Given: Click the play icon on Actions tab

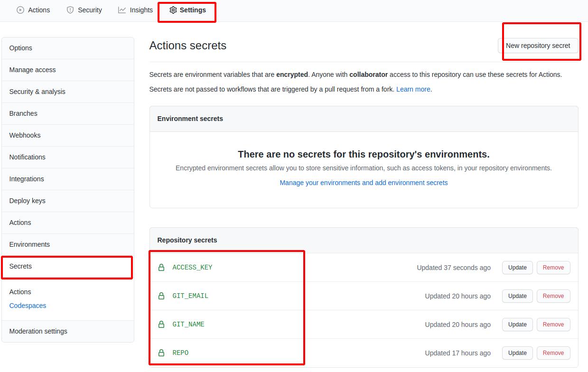Looking at the screenshot, I should [x=20, y=10].
